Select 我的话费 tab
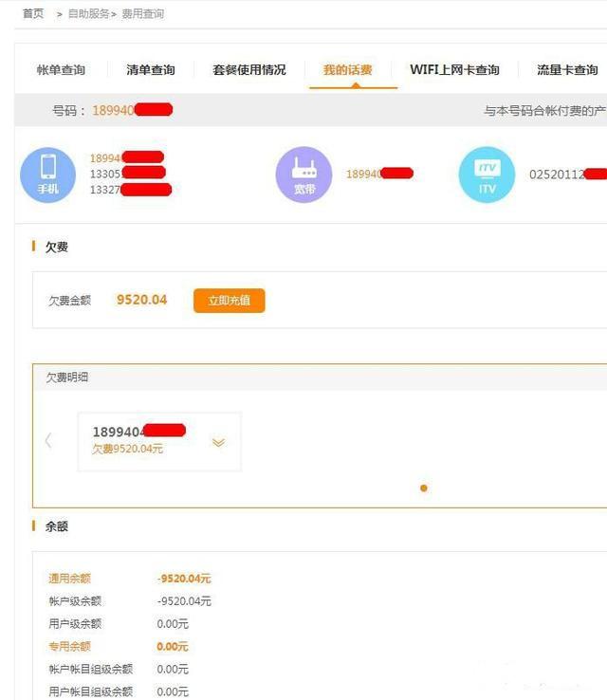This screenshot has height=700, width=607. (348, 69)
